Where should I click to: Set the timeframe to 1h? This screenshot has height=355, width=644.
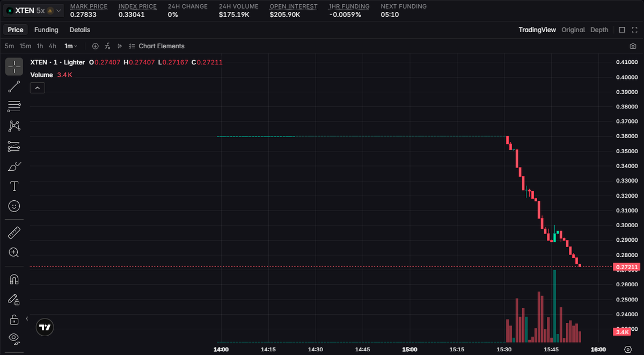tap(40, 46)
